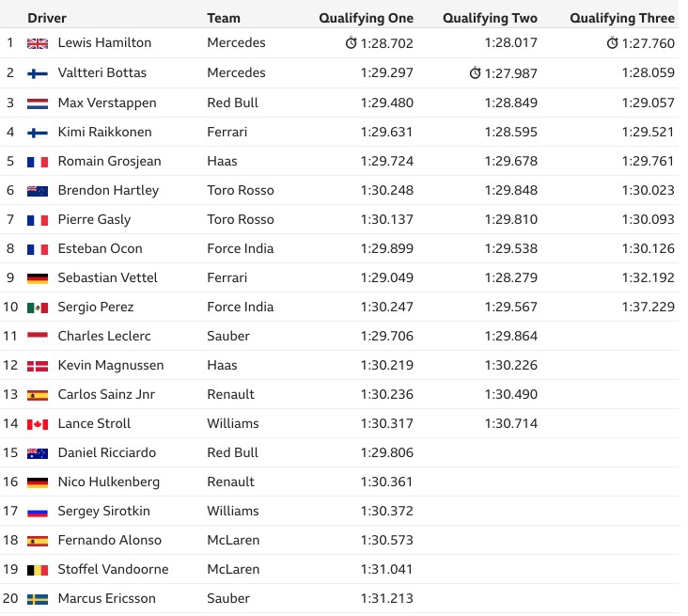This screenshot has width=688, height=616.
Task: Click the Toro Rosso team for Pierre Gasly
Action: pos(241,219)
